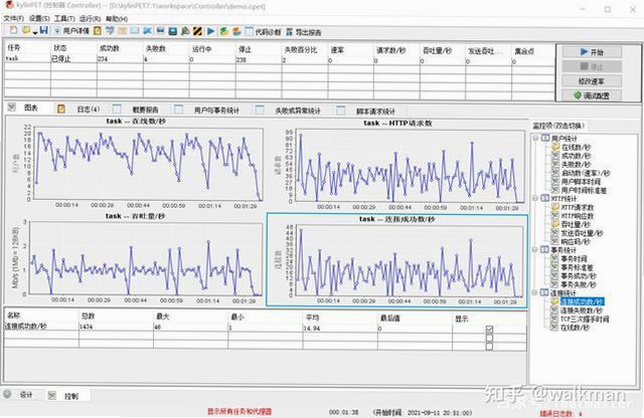Open the dropdown arrow beside the folder icon
644x418 pixels.
(x=35, y=32)
